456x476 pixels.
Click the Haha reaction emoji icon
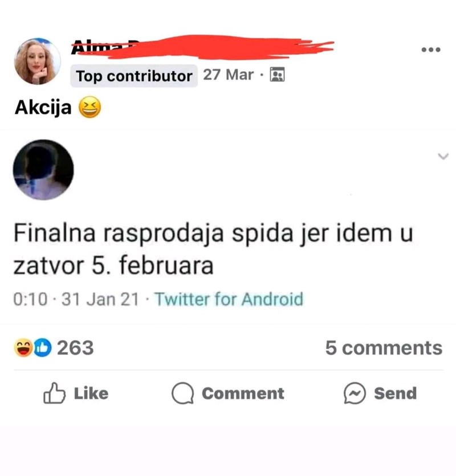coord(23,347)
